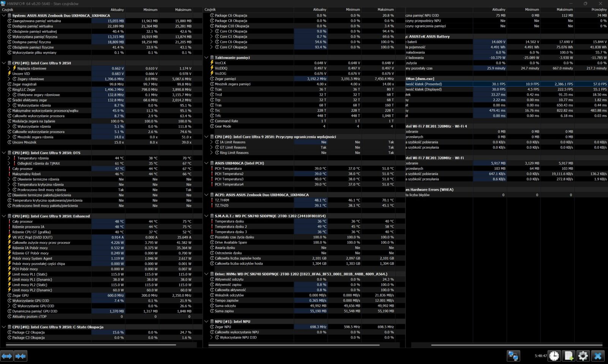
Task: Collapse the System: ASUS Zenbook Duo group
Action: pyautogui.click(x=4, y=16)
